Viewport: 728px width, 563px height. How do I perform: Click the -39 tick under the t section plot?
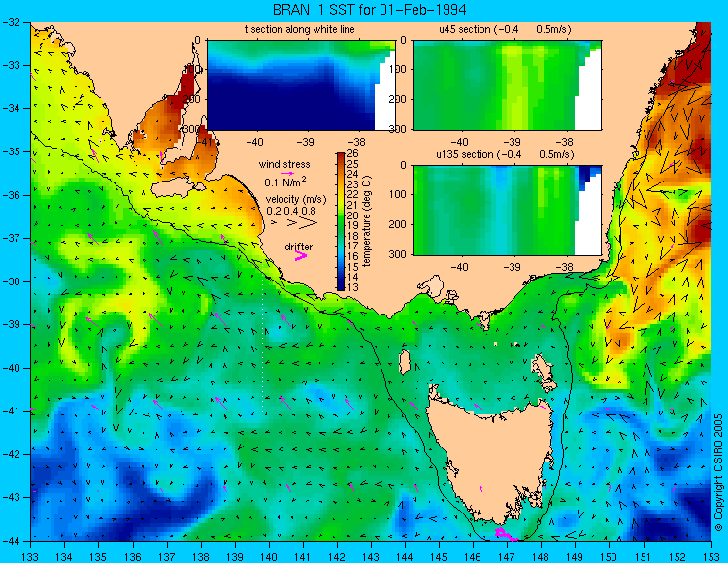pyautogui.click(x=306, y=142)
